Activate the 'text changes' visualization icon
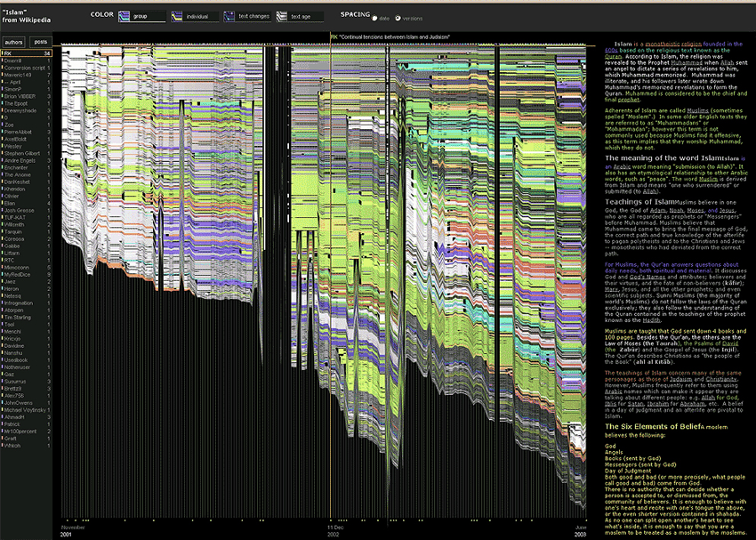 229,16
